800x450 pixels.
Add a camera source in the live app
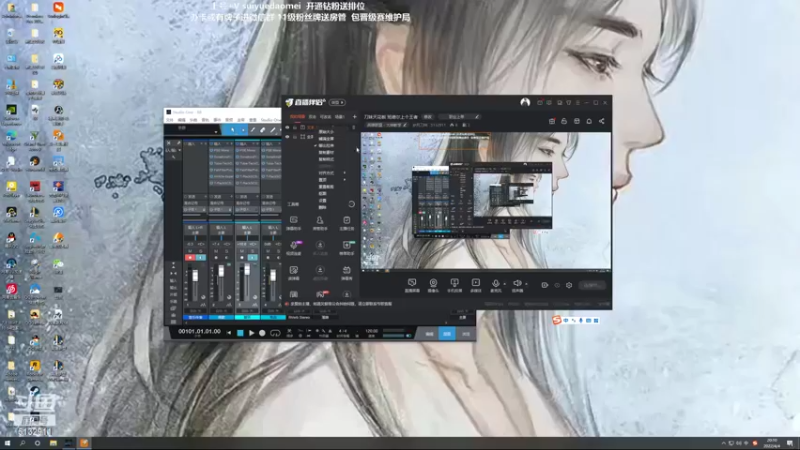(433, 285)
